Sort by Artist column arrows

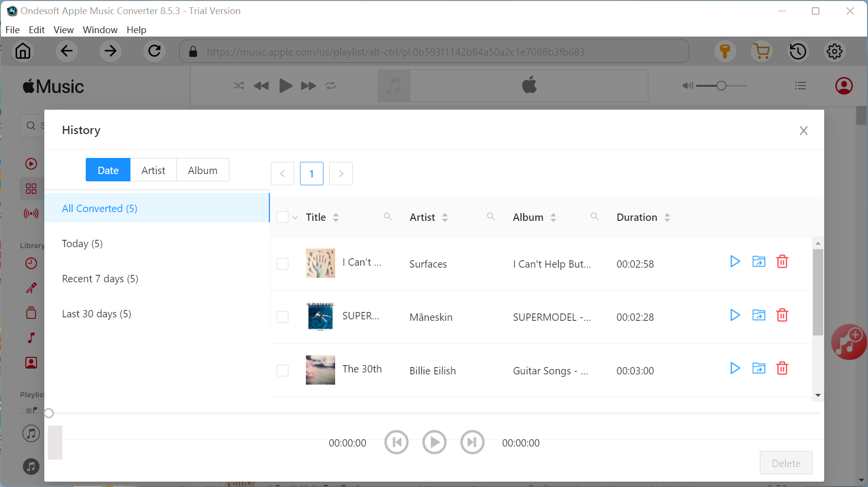pos(445,217)
